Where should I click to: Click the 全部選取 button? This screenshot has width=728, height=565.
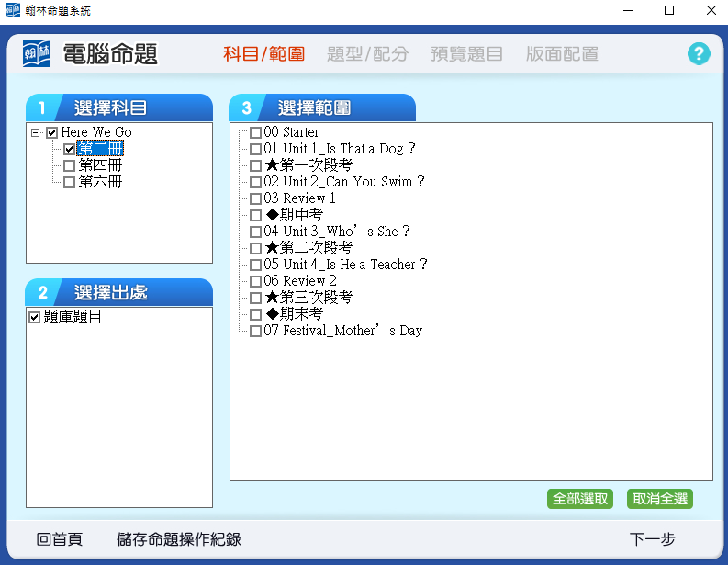tap(580, 499)
